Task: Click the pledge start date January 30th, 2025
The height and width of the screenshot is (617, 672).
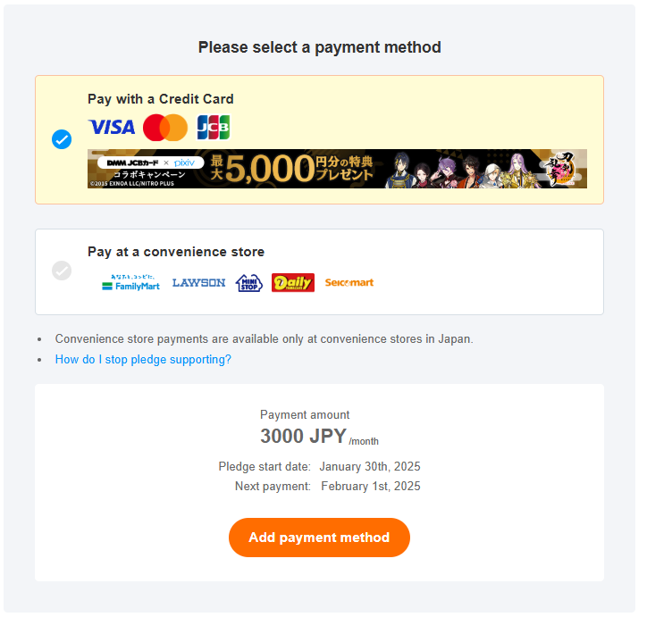Action: [x=369, y=467]
